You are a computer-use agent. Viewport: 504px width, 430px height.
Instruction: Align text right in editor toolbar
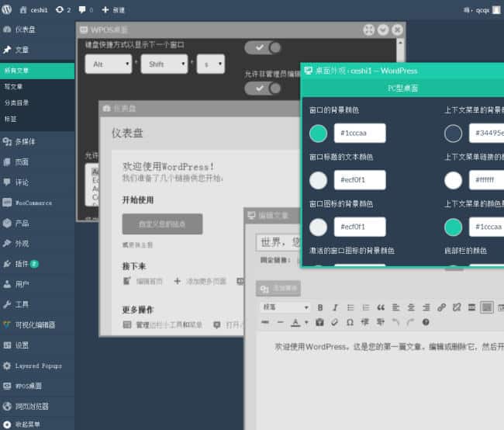[426, 307]
